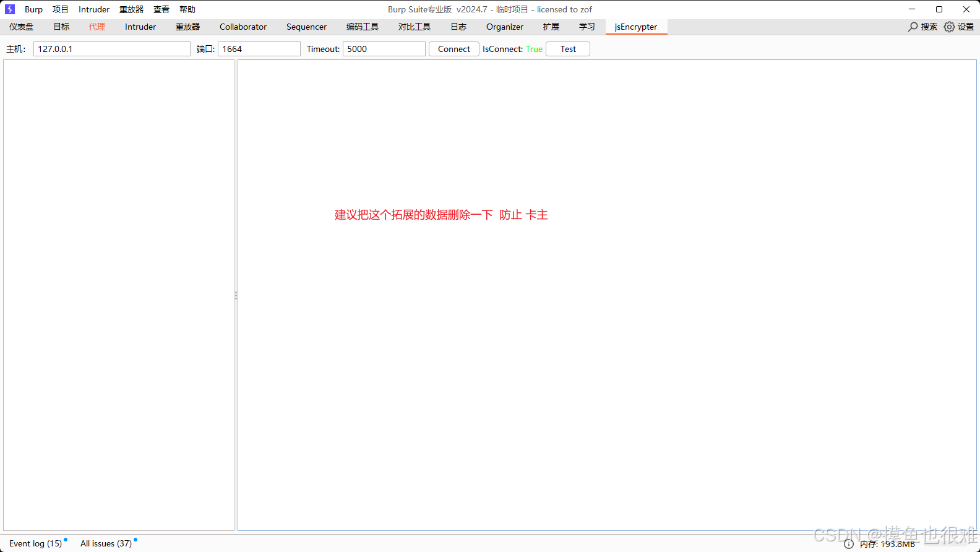Select the jsEncrypter tab

[636, 27]
